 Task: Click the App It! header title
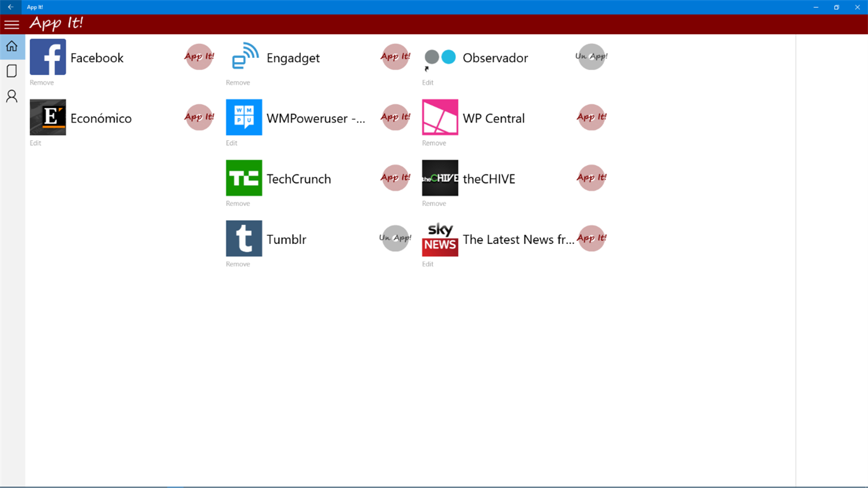(x=56, y=24)
